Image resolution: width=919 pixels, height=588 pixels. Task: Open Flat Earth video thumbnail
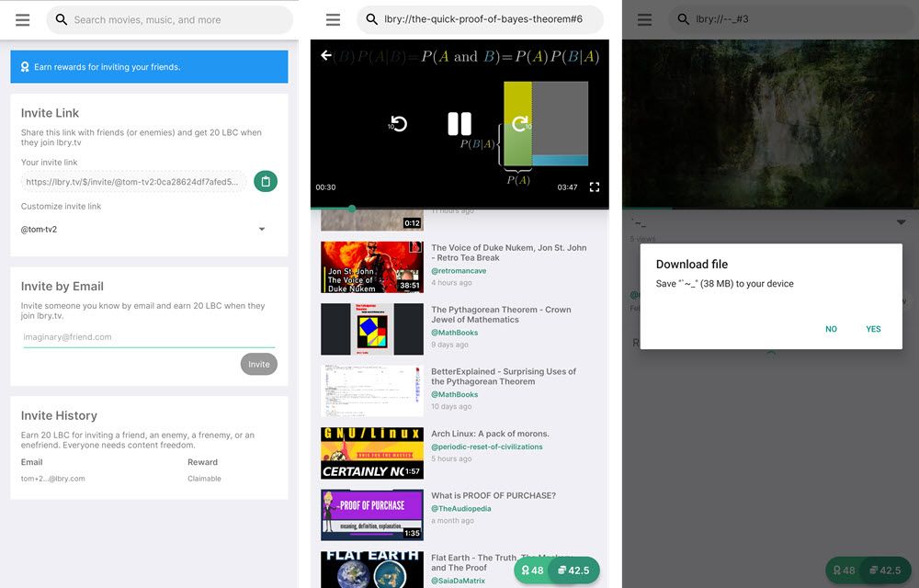pyautogui.click(x=371, y=570)
